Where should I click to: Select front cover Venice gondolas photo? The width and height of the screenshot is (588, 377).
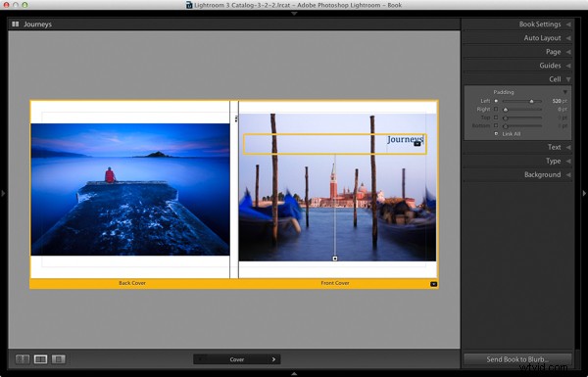click(x=337, y=187)
